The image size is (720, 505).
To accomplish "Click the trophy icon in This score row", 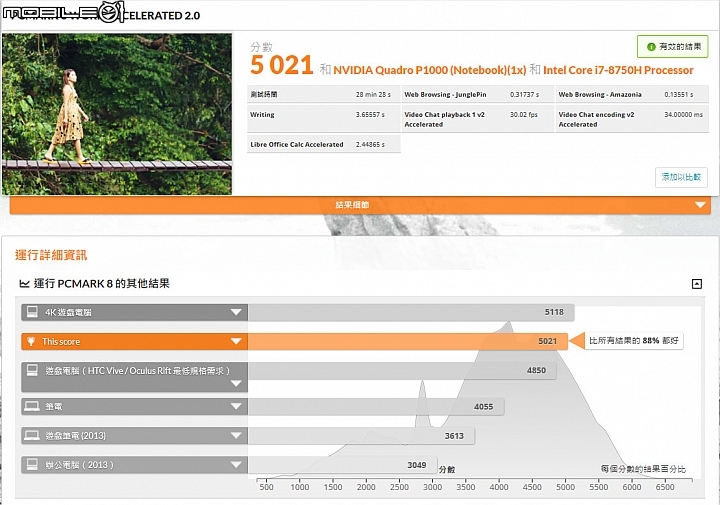I will (x=31, y=342).
